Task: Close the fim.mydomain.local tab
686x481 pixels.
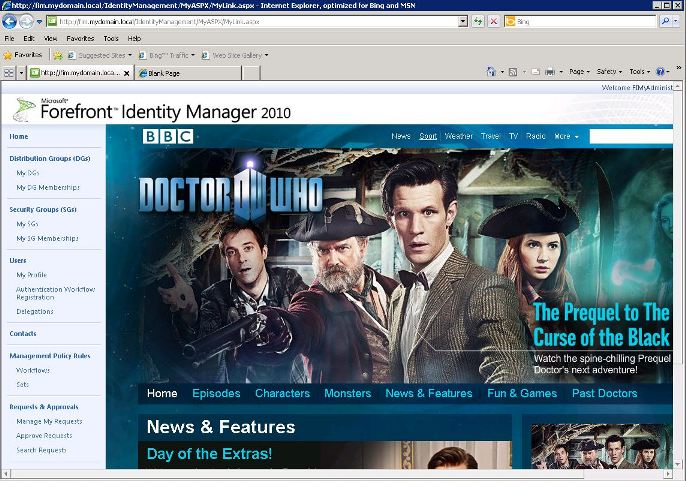Action: (x=126, y=74)
